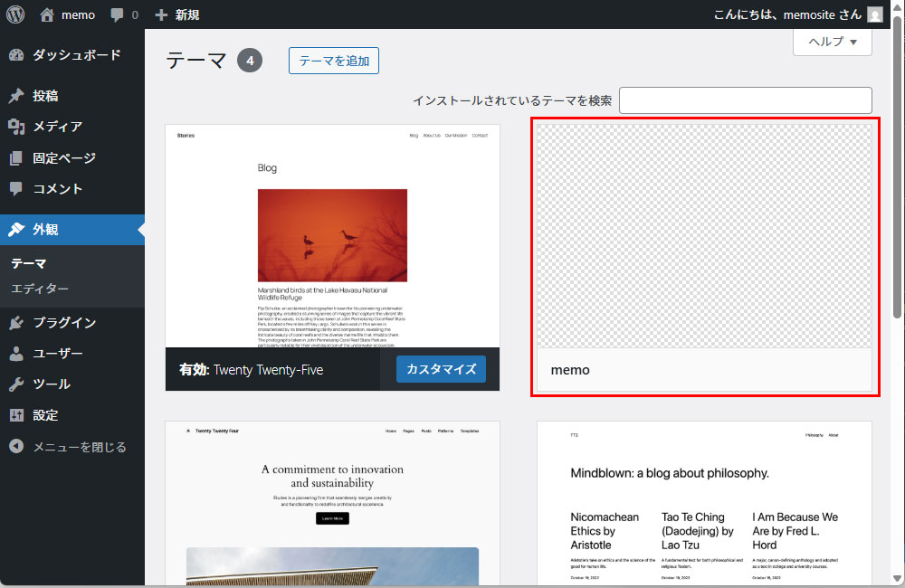The width and height of the screenshot is (905, 588).
Task: Click the こんにちは、memosite さん link
Action: (787, 14)
